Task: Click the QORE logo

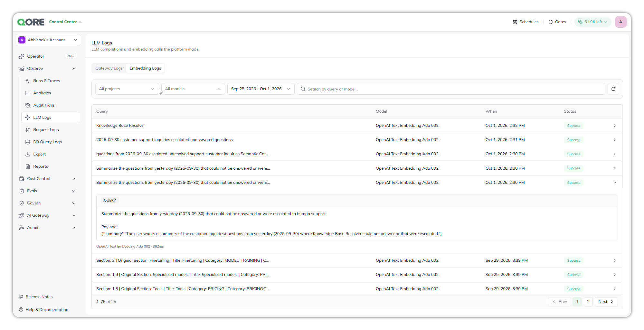Action: click(31, 22)
